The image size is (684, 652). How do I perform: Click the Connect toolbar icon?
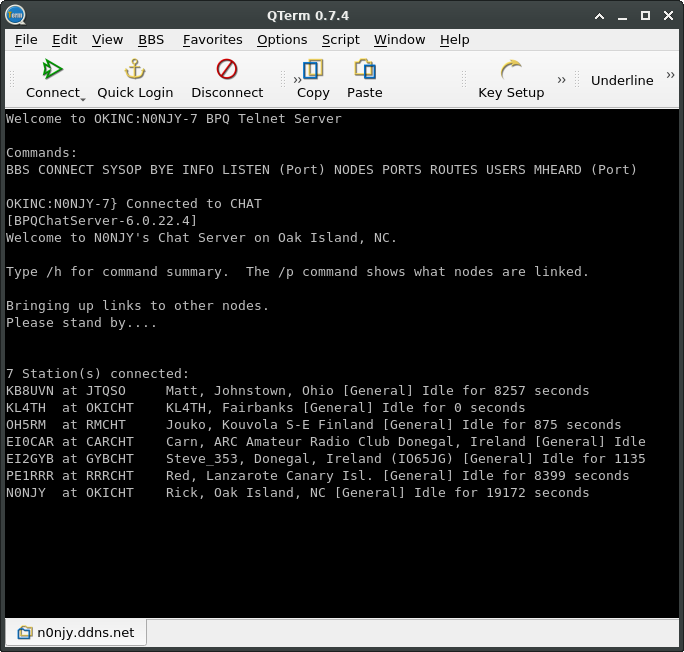click(x=53, y=69)
